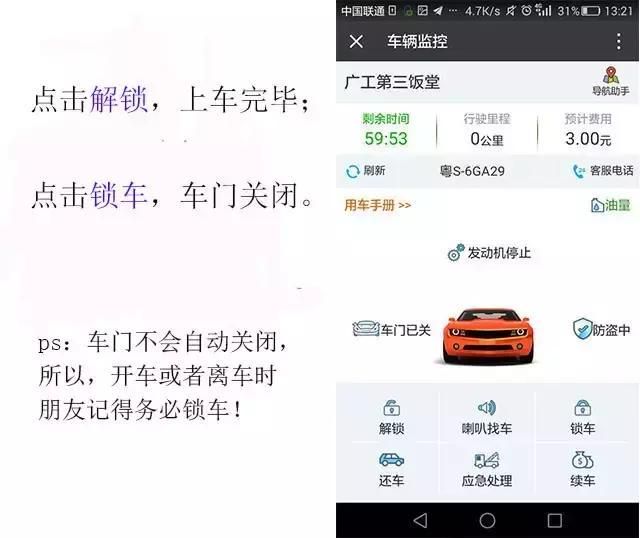
Task: Tap the 还车 return car icon
Action: point(391,469)
